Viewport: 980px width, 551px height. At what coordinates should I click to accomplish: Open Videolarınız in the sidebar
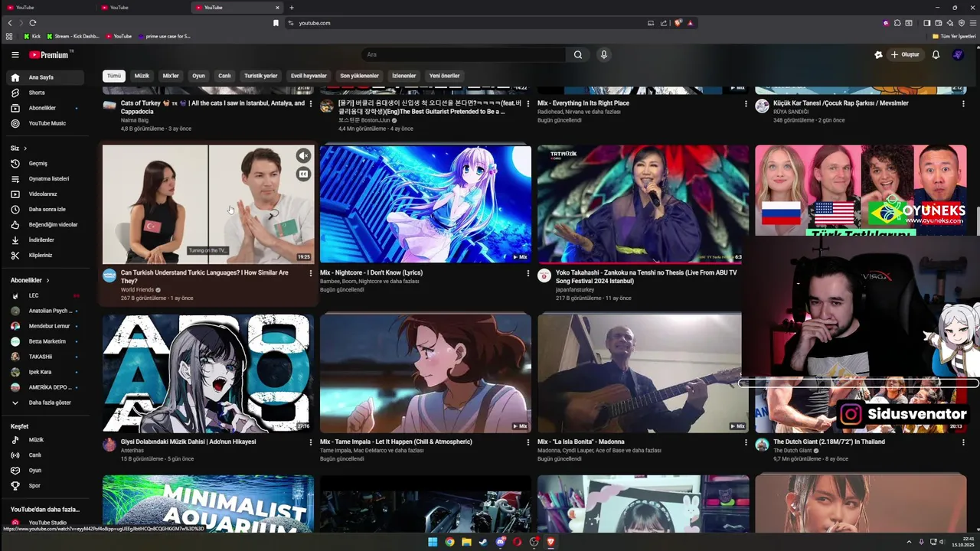(x=44, y=194)
